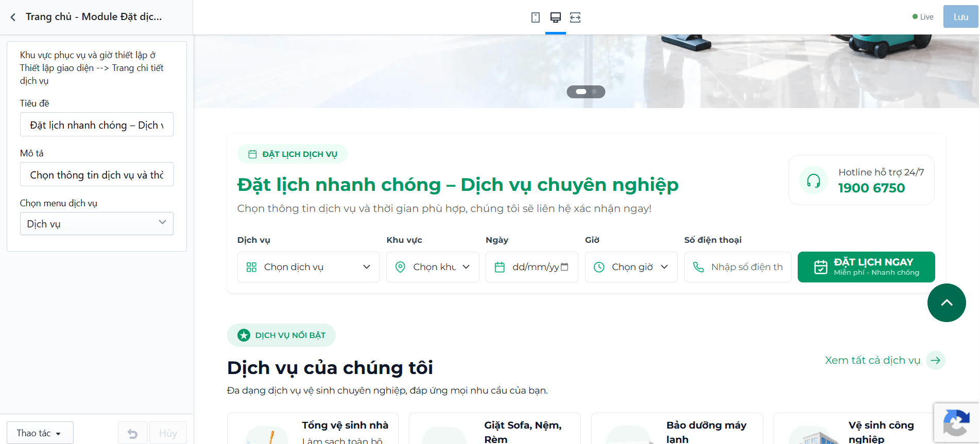The height and width of the screenshot is (444, 980).
Task: Select the first banner slide dot
Action: [581, 92]
